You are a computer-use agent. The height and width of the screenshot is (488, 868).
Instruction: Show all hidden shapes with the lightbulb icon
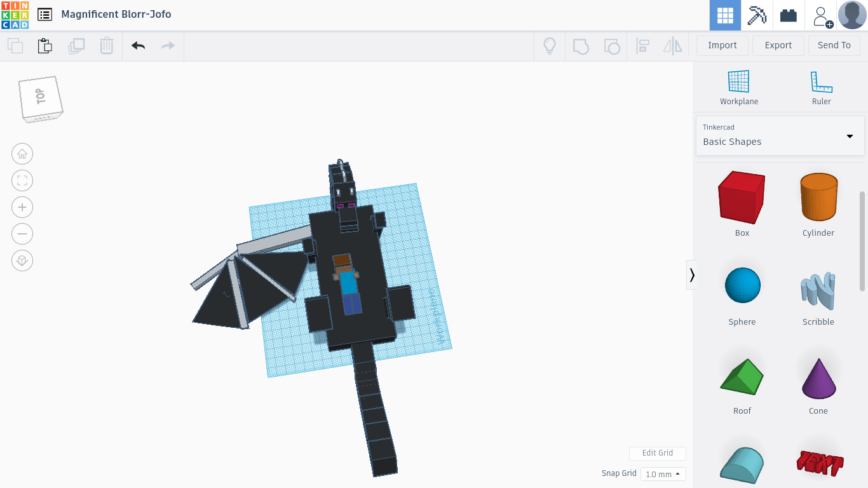tap(550, 46)
